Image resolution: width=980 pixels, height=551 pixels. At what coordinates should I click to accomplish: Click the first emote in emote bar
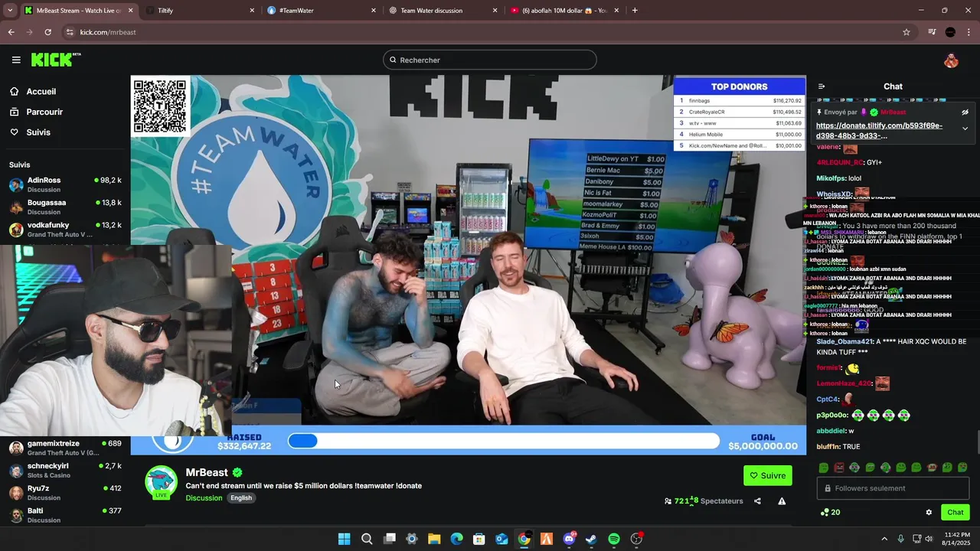[x=824, y=468]
